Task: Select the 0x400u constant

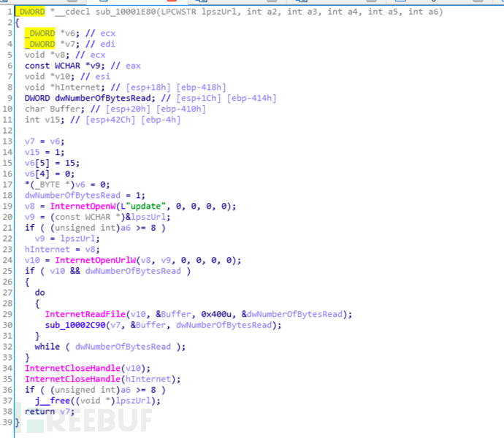Action: pos(216,315)
